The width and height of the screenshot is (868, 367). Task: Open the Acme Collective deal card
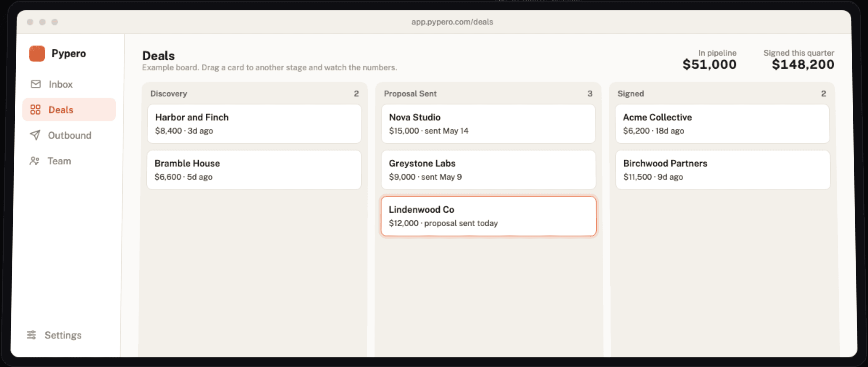point(722,124)
